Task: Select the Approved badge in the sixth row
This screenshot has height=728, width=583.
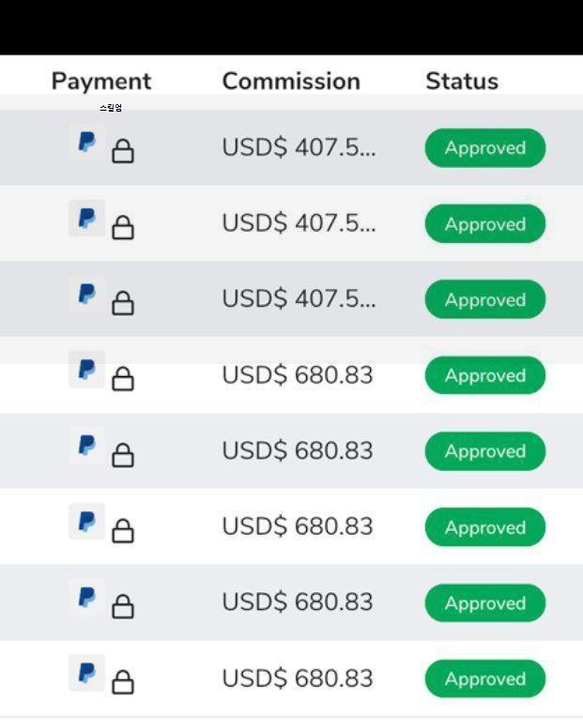Action: (x=485, y=527)
